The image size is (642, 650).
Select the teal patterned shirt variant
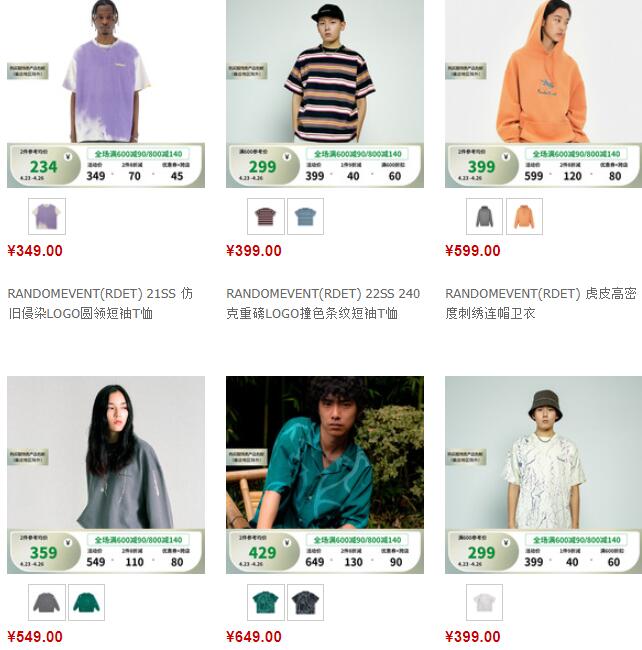[x=266, y=602]
